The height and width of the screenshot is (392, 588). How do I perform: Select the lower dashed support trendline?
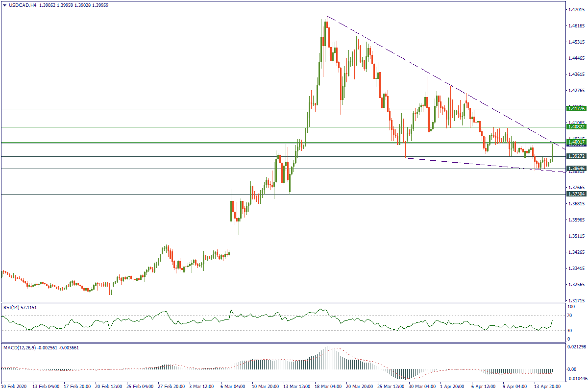click(x=480, y=164)
